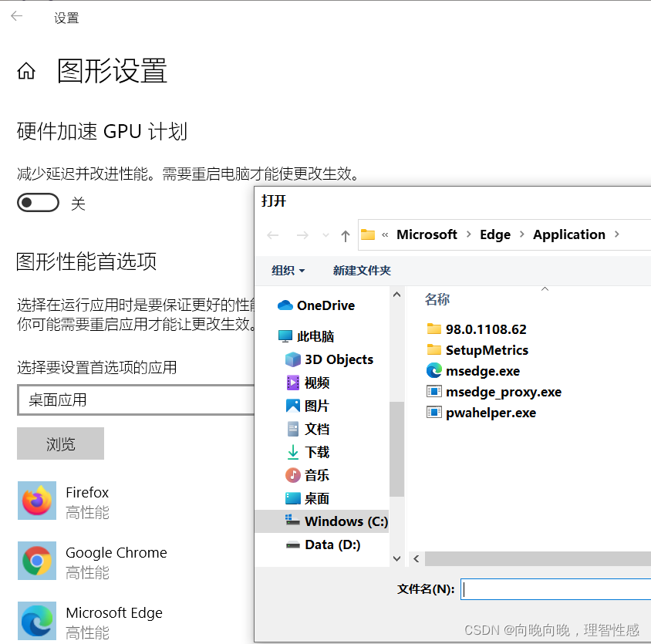This screenshot has height=644, width=651.
Task: Click the Firefox entry label
Action: coord(87,492)
